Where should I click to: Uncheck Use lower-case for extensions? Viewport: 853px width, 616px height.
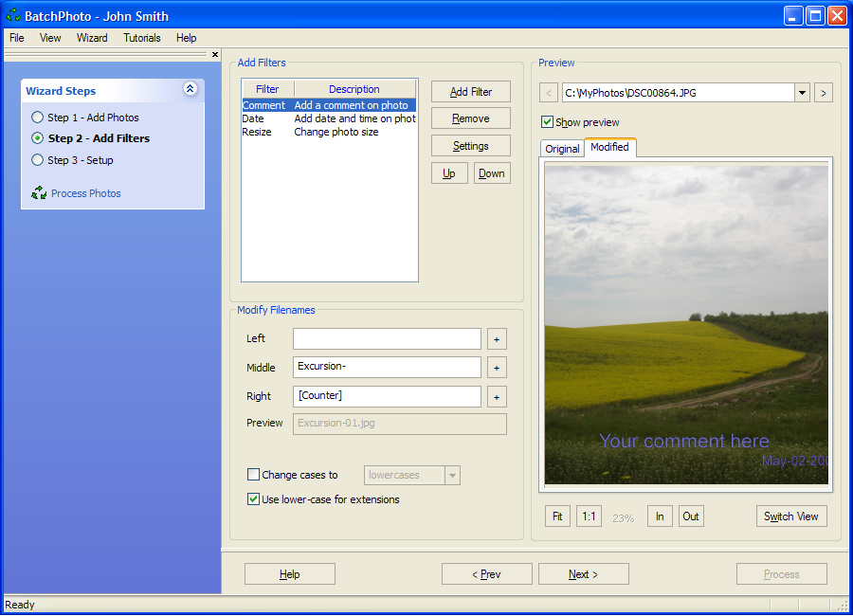(253, 499)
